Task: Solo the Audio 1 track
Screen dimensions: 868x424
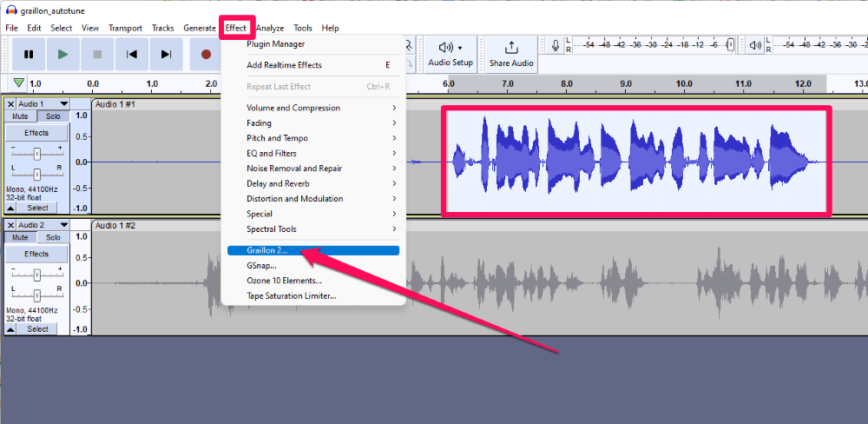Action: 53,116
